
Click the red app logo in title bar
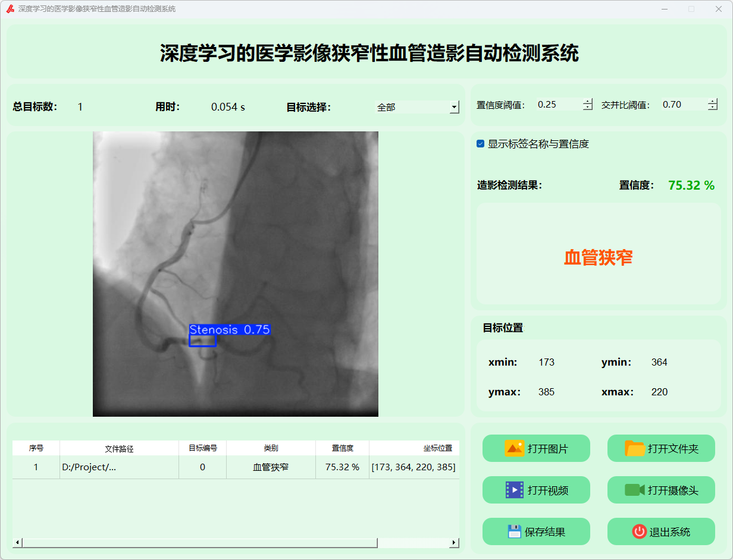coord(10,9)
